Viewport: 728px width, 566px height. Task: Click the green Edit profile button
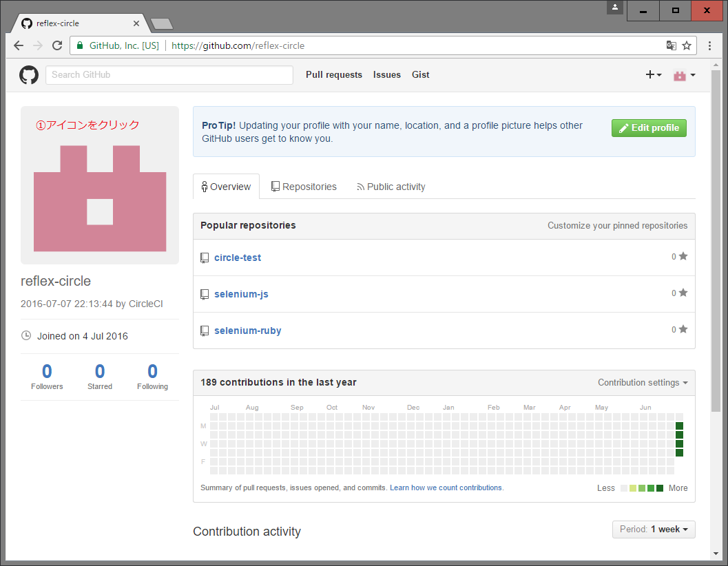tap(649, 127)
